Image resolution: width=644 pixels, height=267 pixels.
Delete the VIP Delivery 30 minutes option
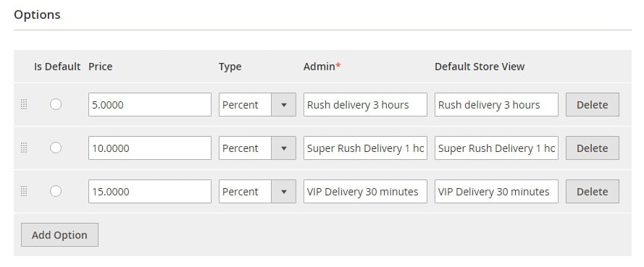coord(593,191)
